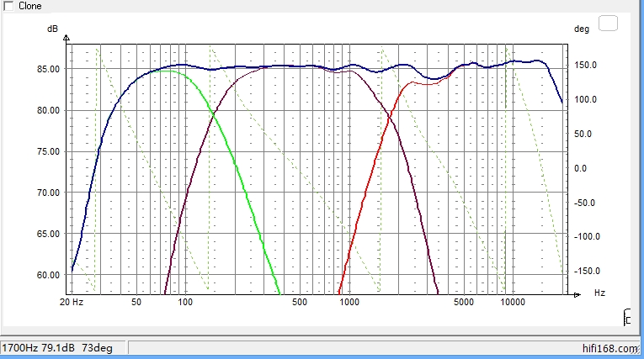Enable the Clone checkbox

[8, 6]
